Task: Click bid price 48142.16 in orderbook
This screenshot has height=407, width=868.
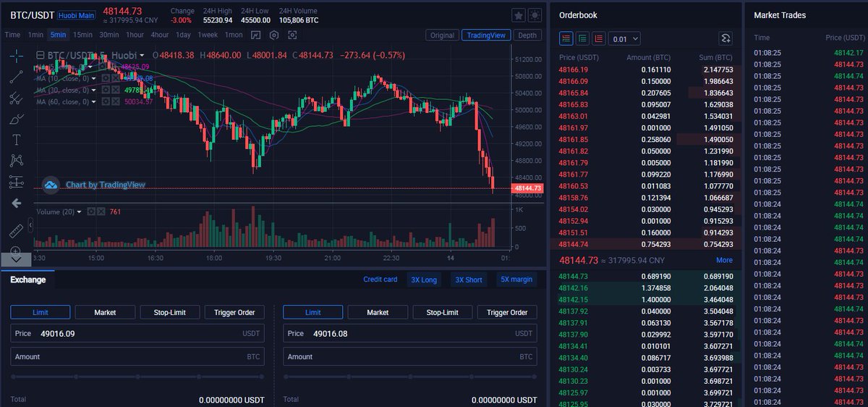Action: click(x=574, y=288)
